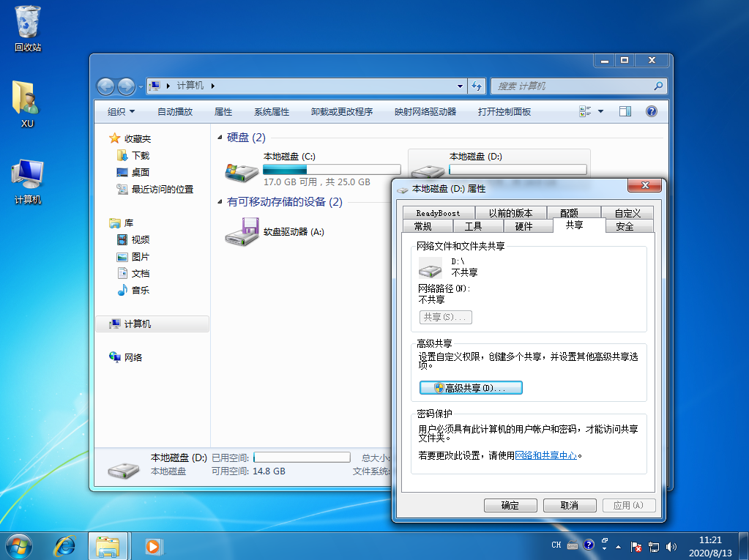Screen dimensions: 749x560
Task: Click the Explorer help question mark icon
Action: pos(651,111)
